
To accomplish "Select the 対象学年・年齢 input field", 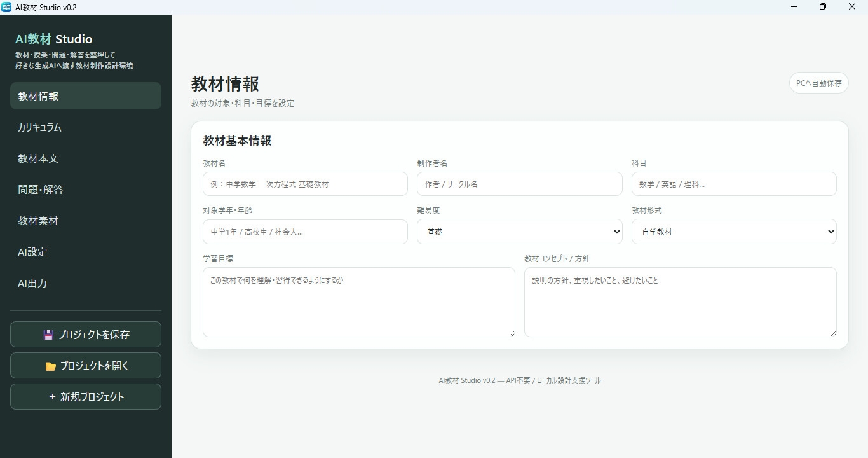I will pos(305,232).
